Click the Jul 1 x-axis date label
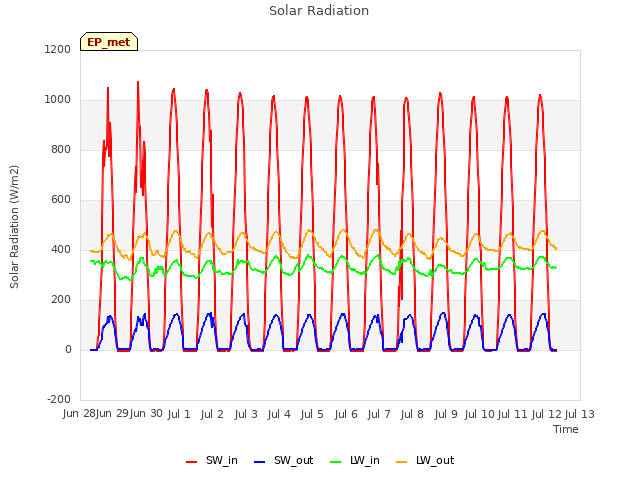This screenshot has height=480, width=640. coord(179,414)
